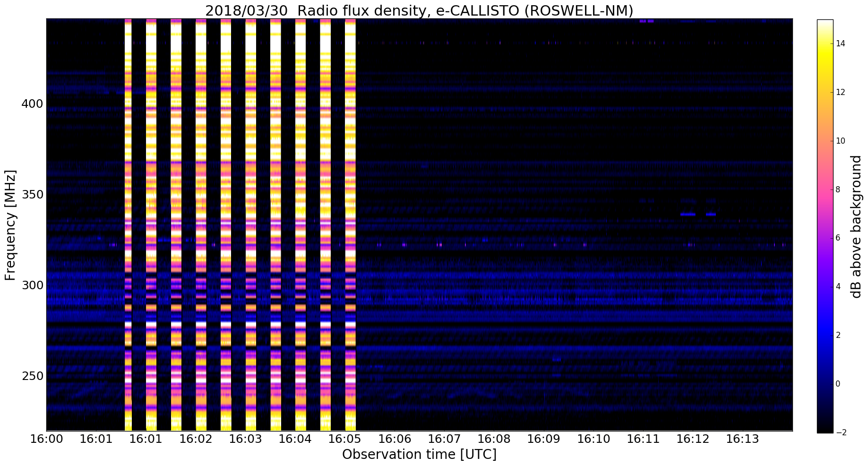This screenshot has height=466, width=868.
Task: Click the 16:06 time tick label
Action: click(x=395, y=439)
